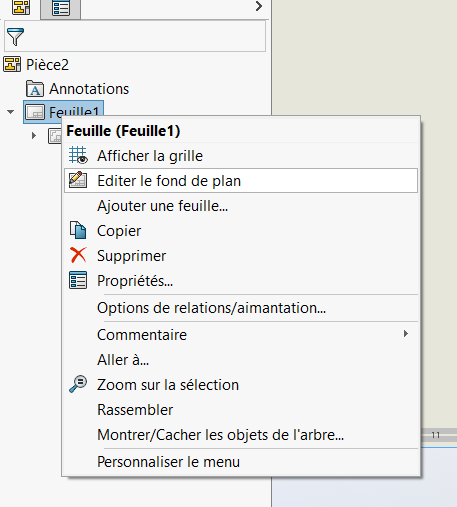
Task: Click the Copier pages icon
Action: click(x=78, y=230)
